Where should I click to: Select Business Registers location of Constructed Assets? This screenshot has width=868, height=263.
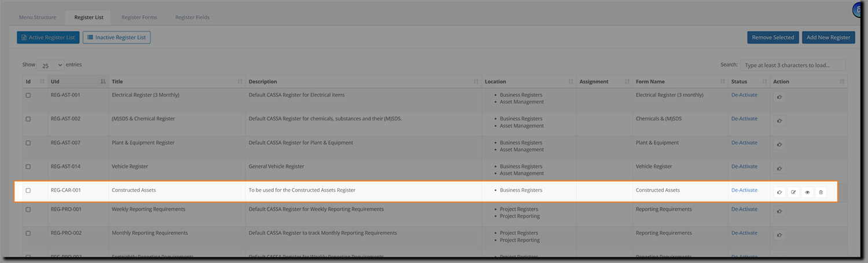click(521, 190)
